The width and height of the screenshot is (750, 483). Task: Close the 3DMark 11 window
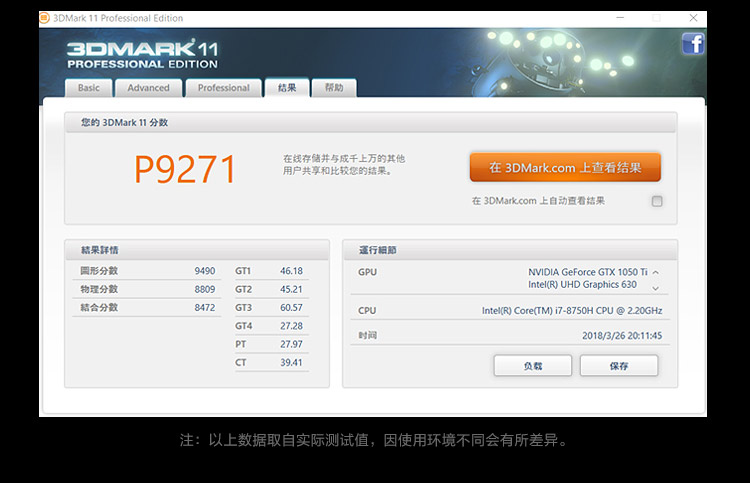(x=694, y=18)
